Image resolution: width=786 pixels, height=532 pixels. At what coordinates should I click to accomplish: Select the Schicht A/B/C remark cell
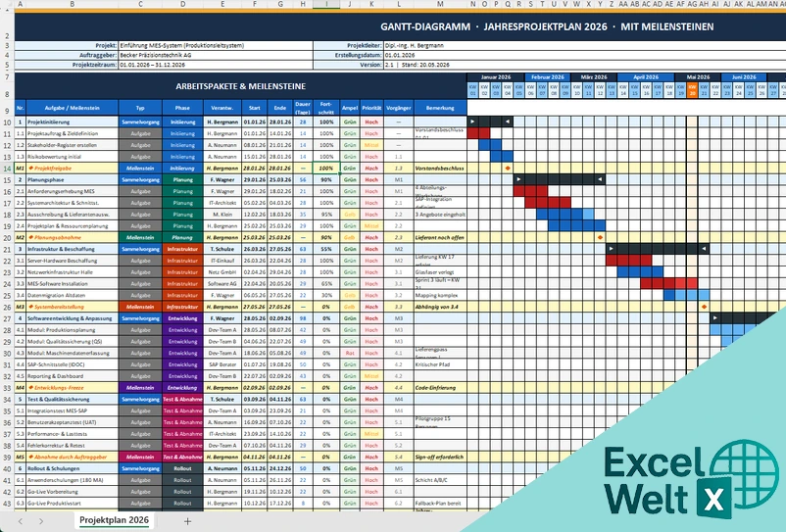(x=440, y=480)
